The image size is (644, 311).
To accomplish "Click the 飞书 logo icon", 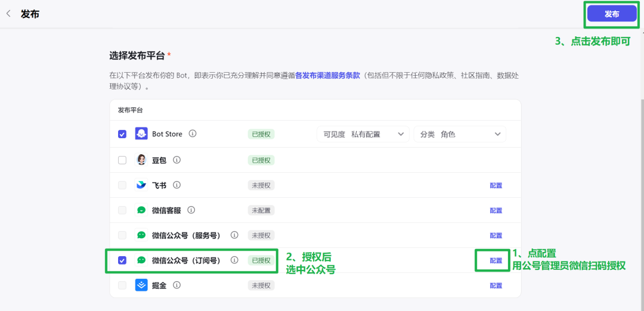I will (x=141, y=185).
